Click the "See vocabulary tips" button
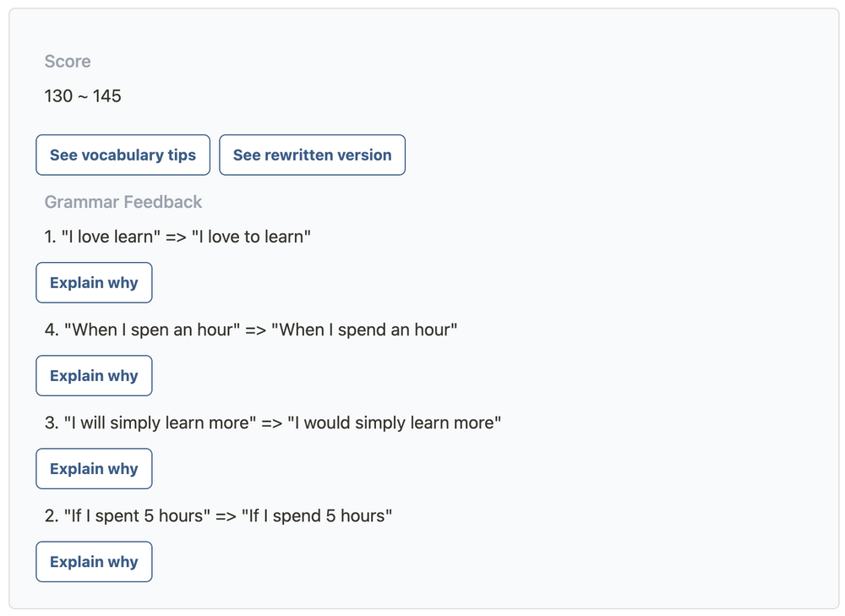 [x=123, y=155]
